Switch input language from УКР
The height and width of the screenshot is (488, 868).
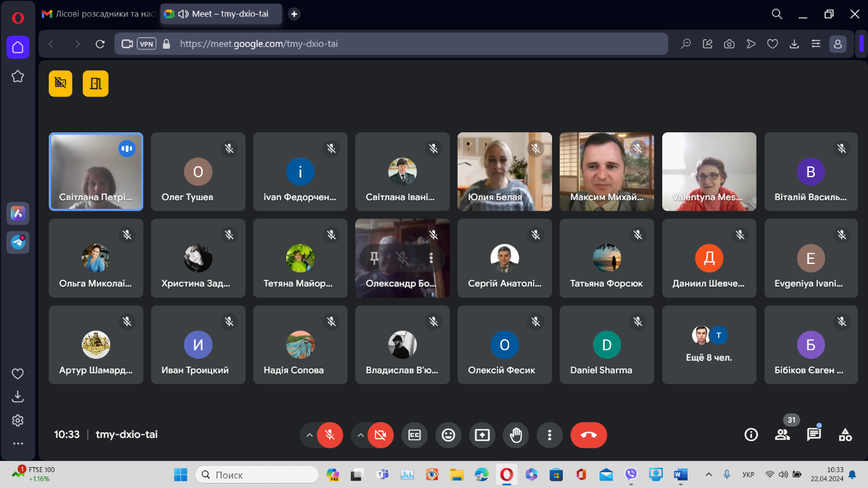[748, 474]
